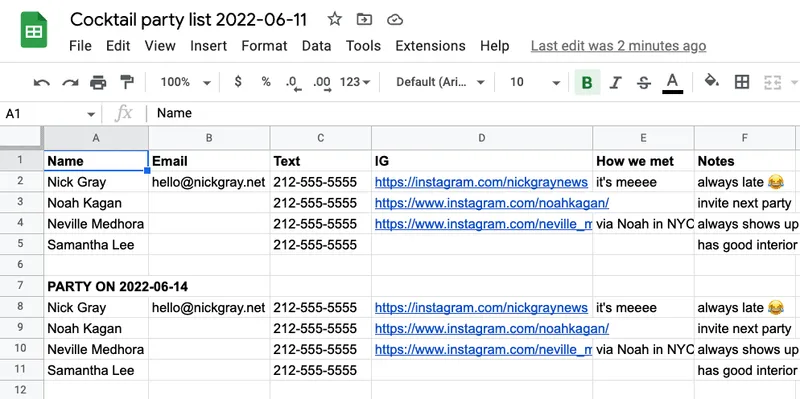Select 'hello@nickgray.net' in row 2
Image resolution: width=800 pixels, height=399 pixels.
pyautogui.click(x=209, y=182)
